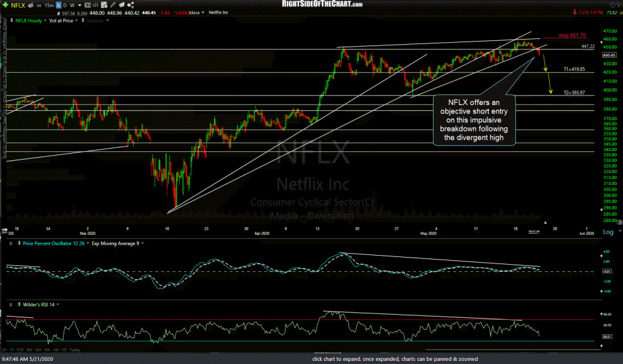Click the triangle marker beside 290.00 on scale
This screenshot has height=364, width=623.
(601, 209)
